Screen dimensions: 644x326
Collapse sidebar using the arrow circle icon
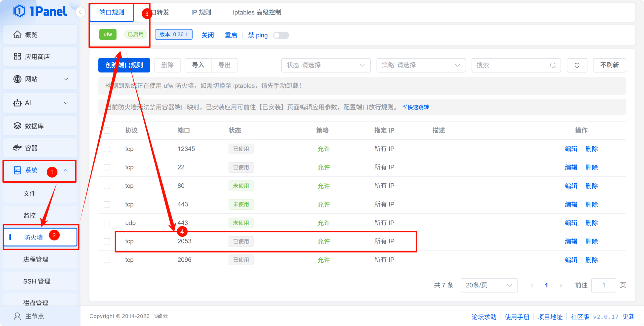tap(80, 12)
